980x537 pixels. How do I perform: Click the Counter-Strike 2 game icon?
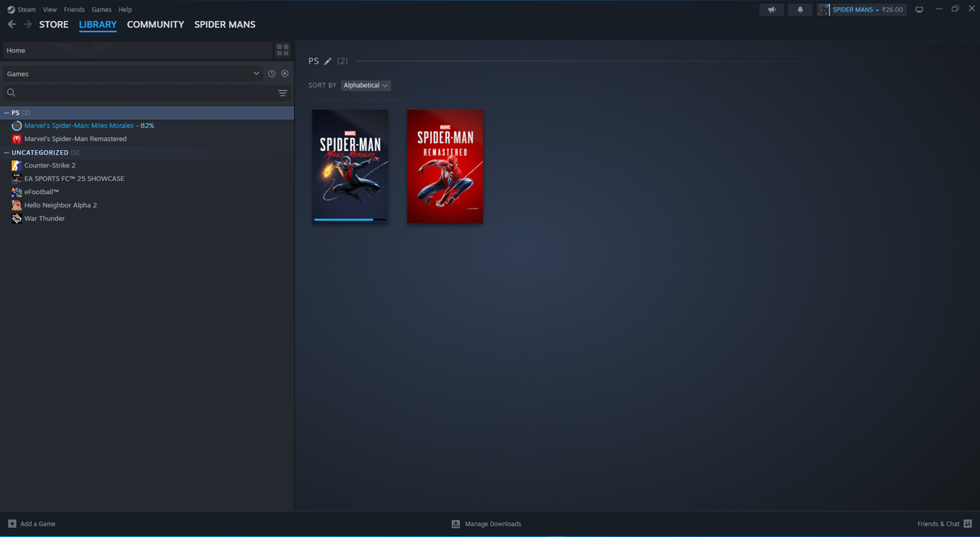click(x=17, y=165)
